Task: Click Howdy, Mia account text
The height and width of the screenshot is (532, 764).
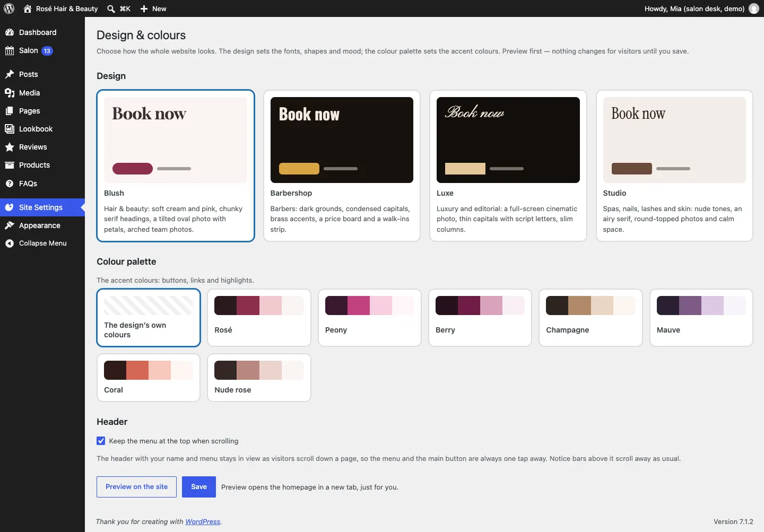Action: (694, 8)
